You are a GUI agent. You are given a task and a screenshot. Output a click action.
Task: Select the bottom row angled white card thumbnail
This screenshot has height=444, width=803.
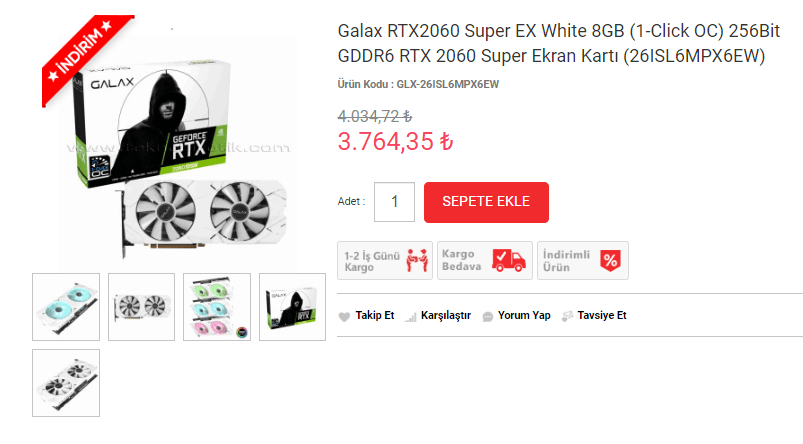click(66, 383)
